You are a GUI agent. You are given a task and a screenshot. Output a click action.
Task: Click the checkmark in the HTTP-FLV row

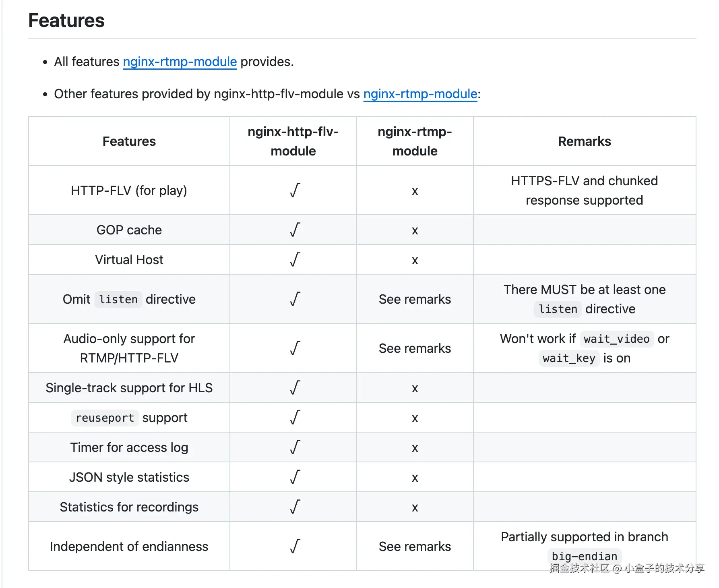click(295, 190)
